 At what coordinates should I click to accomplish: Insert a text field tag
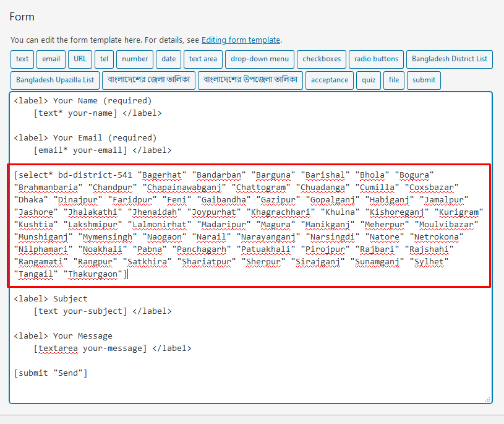(x=22, y=59)
